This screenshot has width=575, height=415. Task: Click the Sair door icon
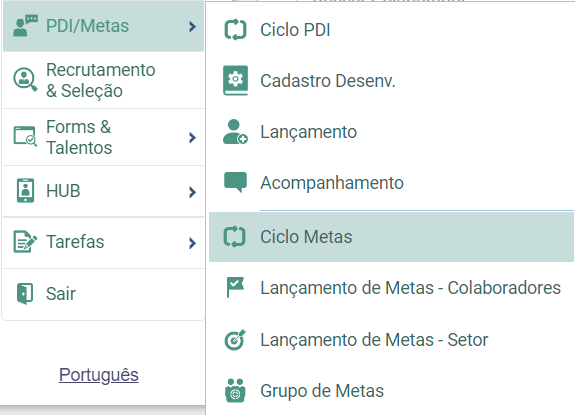point(25,293)
